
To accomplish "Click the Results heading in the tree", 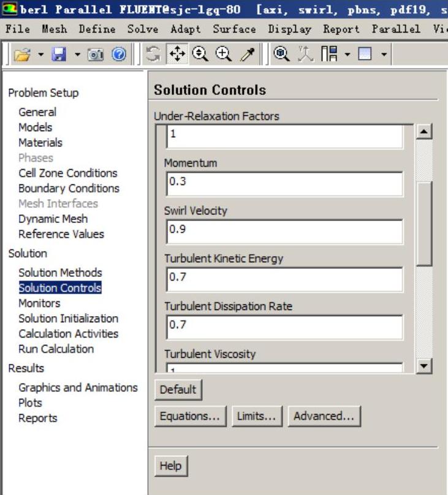I will coord(26,368).
